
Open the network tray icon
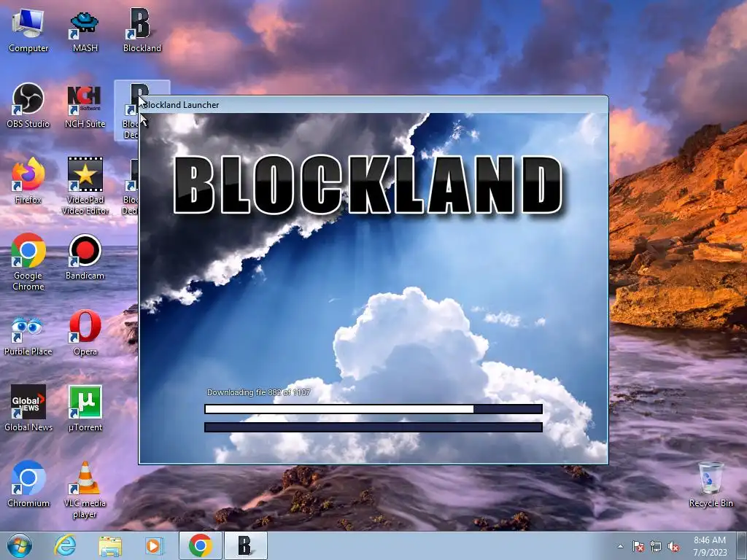(x=656, y=546)
